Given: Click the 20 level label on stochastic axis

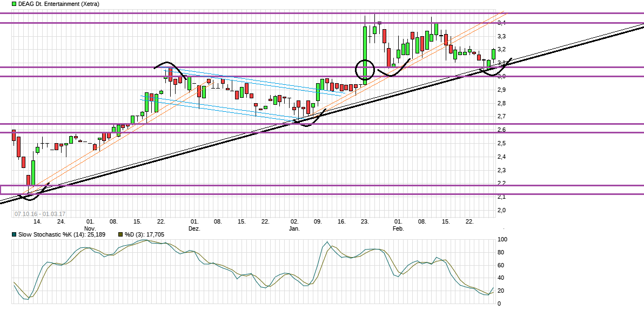Looking at the screenshot, I should 502,291.
